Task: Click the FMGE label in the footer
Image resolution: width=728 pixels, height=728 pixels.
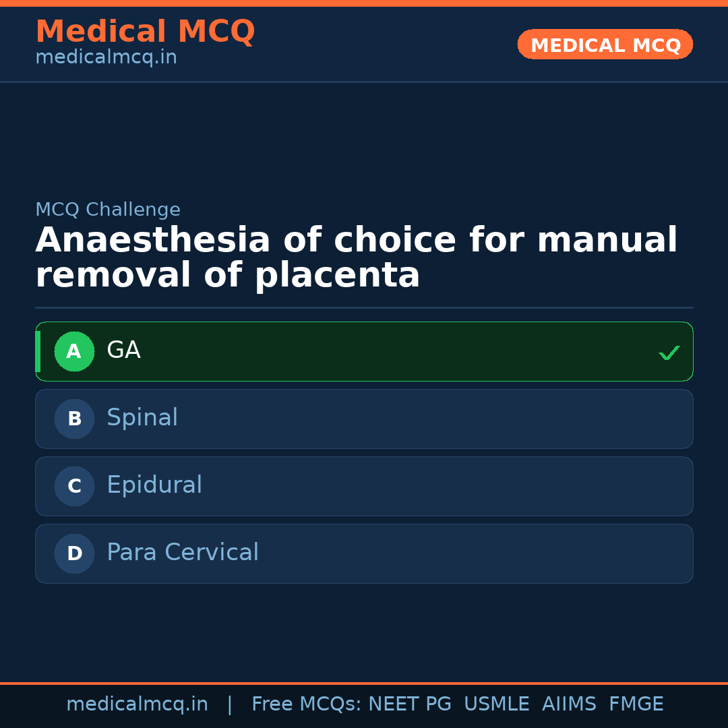Action: pos(636,703)
